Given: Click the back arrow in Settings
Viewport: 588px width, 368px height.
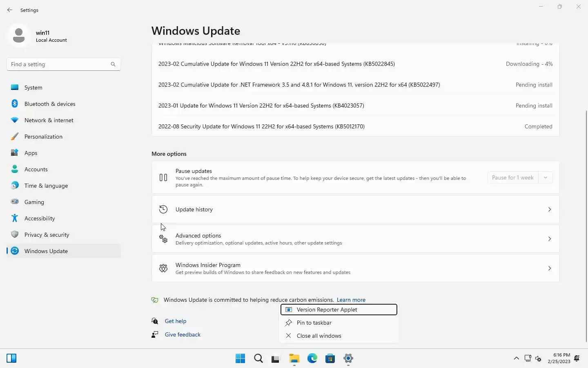Looking at the screenshot, I should click(10, 10).
